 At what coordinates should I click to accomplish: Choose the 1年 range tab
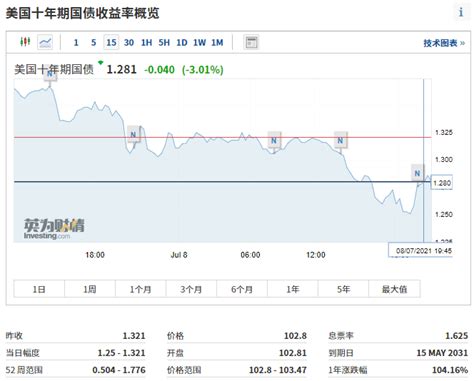(x=293, y=289)
